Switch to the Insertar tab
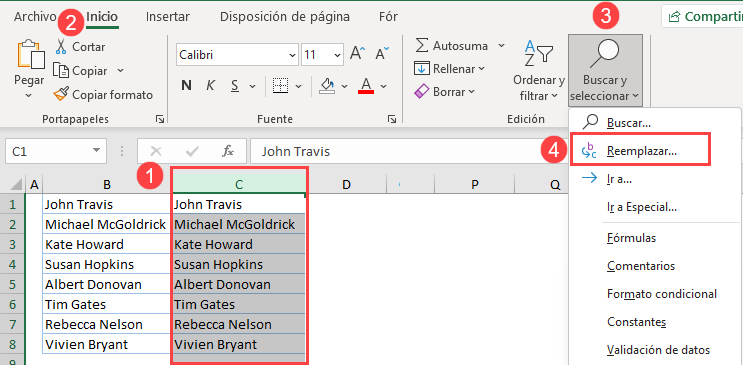Image resolution: width=743 pixels, height=365 pixels. 168,17
